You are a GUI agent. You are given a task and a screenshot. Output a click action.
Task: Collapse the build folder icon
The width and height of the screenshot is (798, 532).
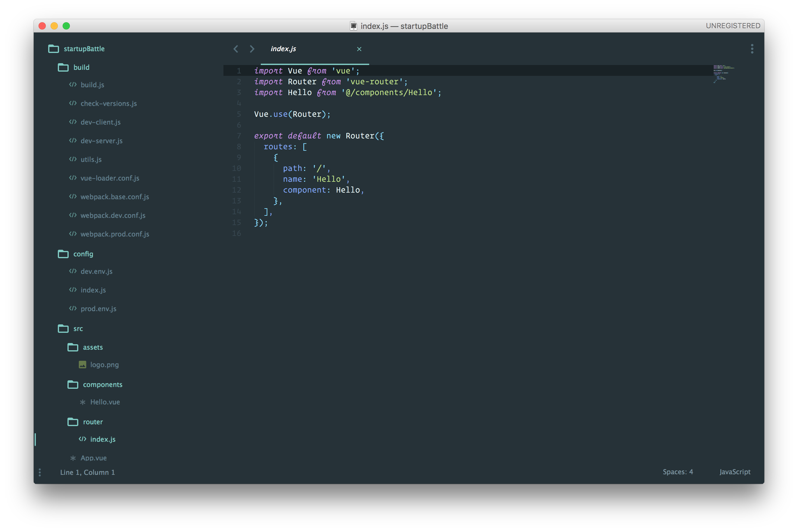coord(63,67)
